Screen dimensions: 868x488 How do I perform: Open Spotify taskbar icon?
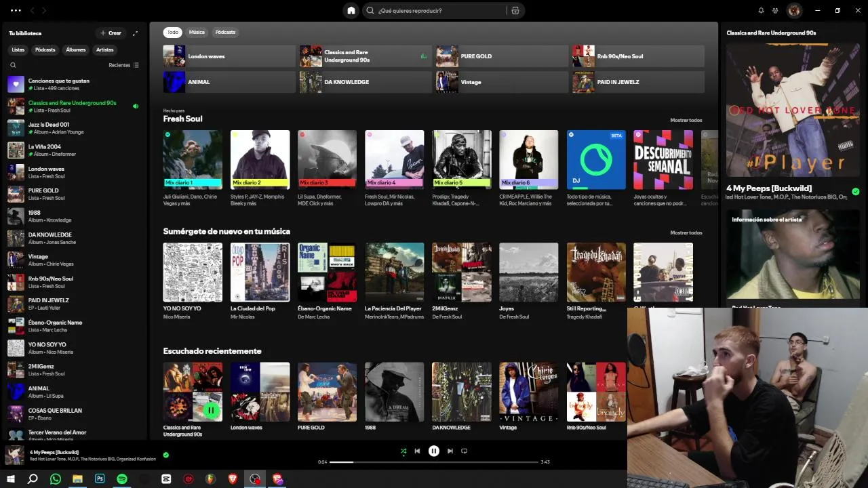pyautogui.click(x=122, y=479)
